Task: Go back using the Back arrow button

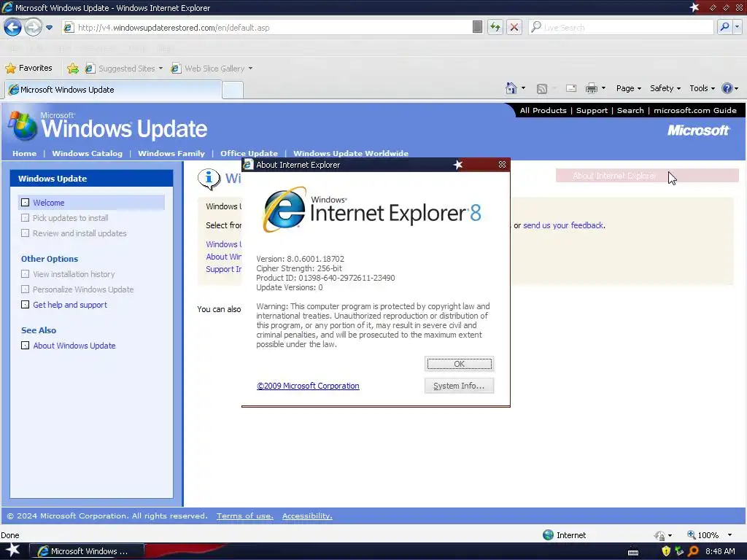Action: click(12, 27)
